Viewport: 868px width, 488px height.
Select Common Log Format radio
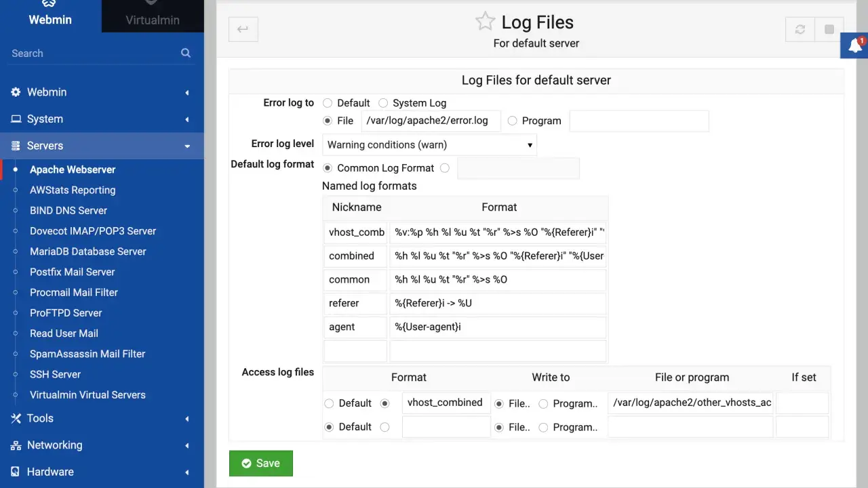pyautogui.click(x=328, y=168)
